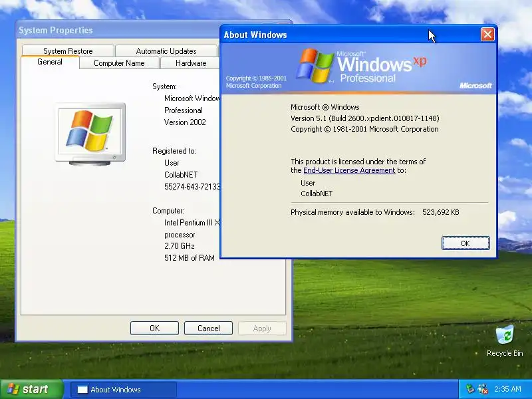The image size is (532, 399).
Task: Click the '2.70 GHz' processor speed text
Action: [x=179, y=246]
